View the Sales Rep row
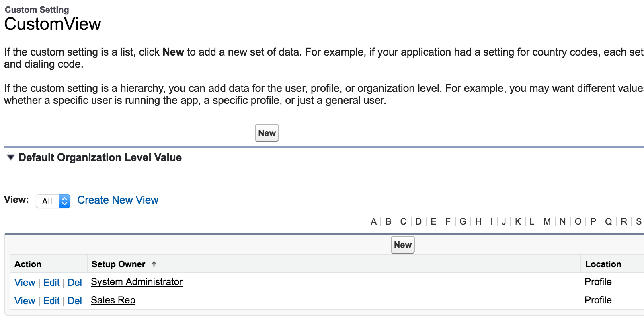 [x=25, y=301]
